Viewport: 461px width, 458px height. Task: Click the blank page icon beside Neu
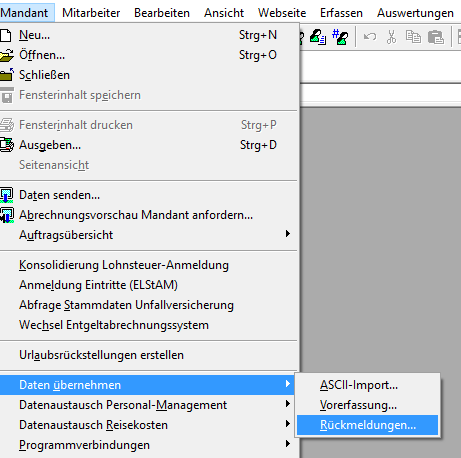point(6,35)
